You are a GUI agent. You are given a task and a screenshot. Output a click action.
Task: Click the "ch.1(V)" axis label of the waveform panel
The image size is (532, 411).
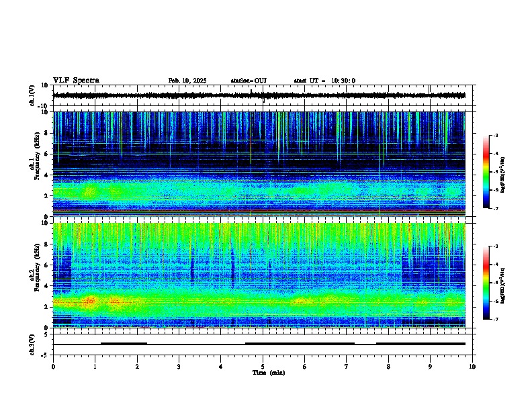[x=32, y=95]
